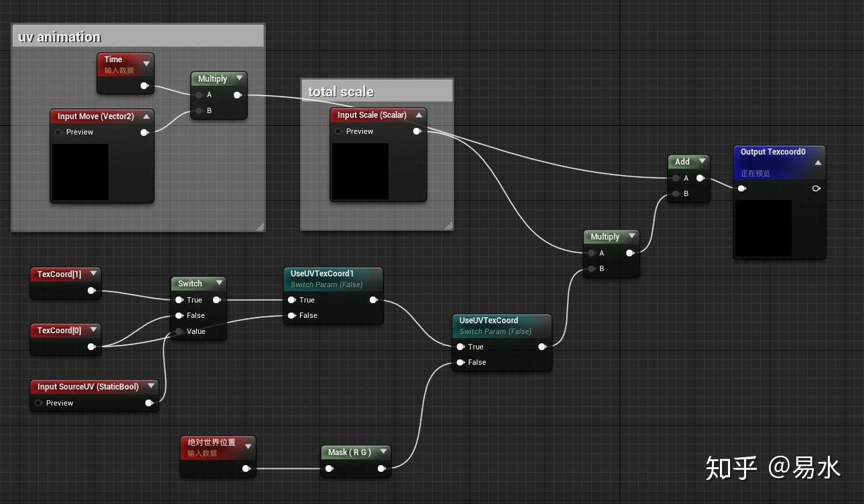This screenshot has height=504, width=864.
Task: Click input pin A on the Multiply node
Action: 199,94
